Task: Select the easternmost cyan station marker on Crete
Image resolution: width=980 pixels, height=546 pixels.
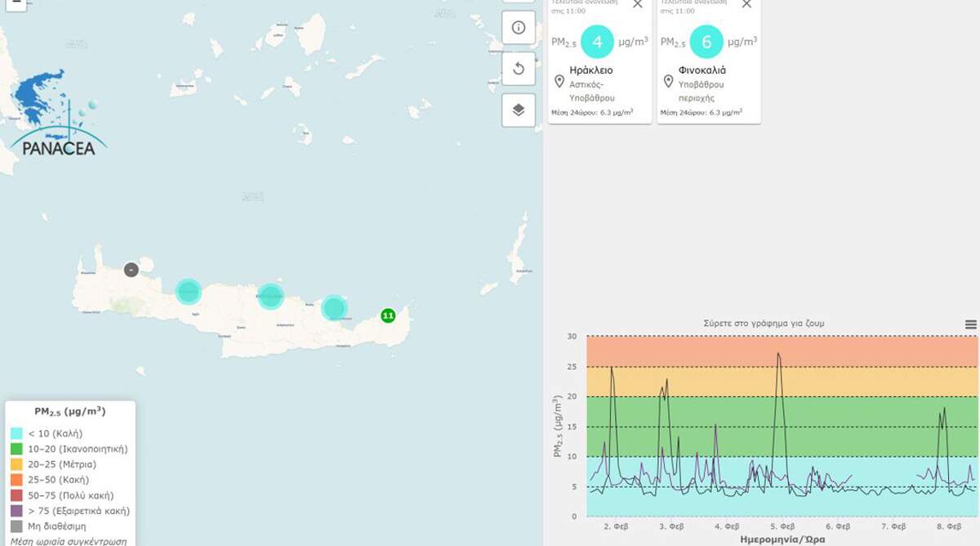Action: 334,307
